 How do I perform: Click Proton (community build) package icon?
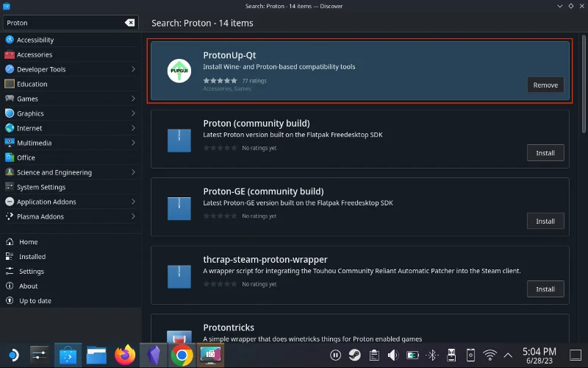click(x=179, y=141)
